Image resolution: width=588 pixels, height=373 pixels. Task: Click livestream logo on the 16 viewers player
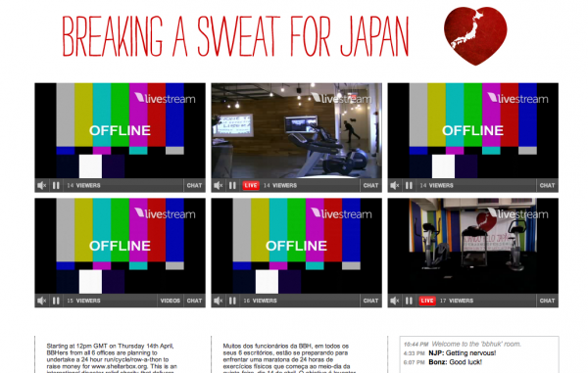point(341,214)
